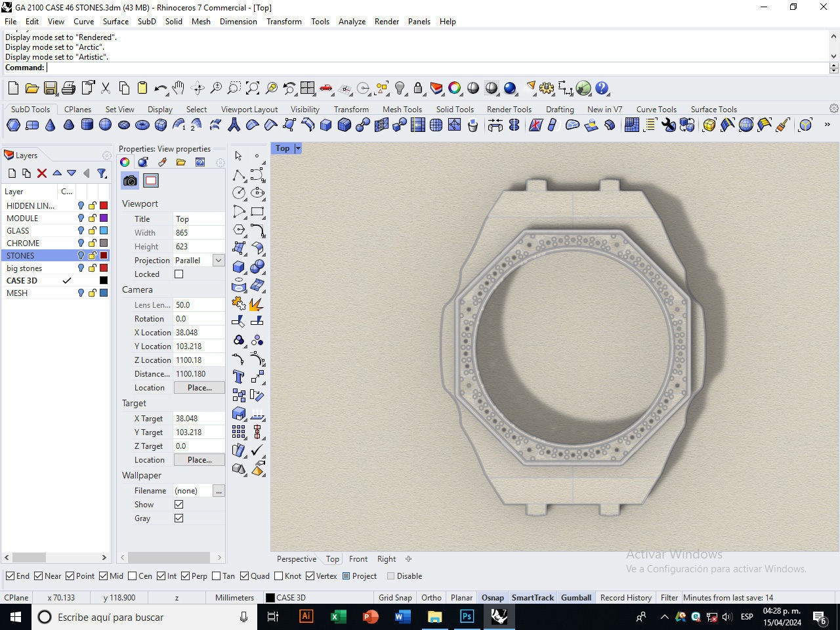Open the color wheel Materials icon

455,88
